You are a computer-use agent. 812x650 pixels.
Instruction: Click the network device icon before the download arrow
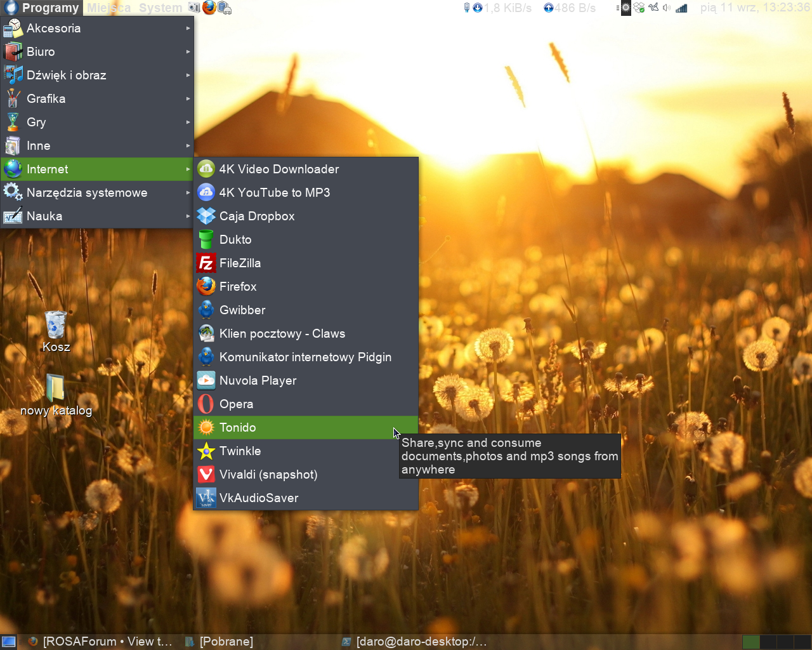pos(467,8)
